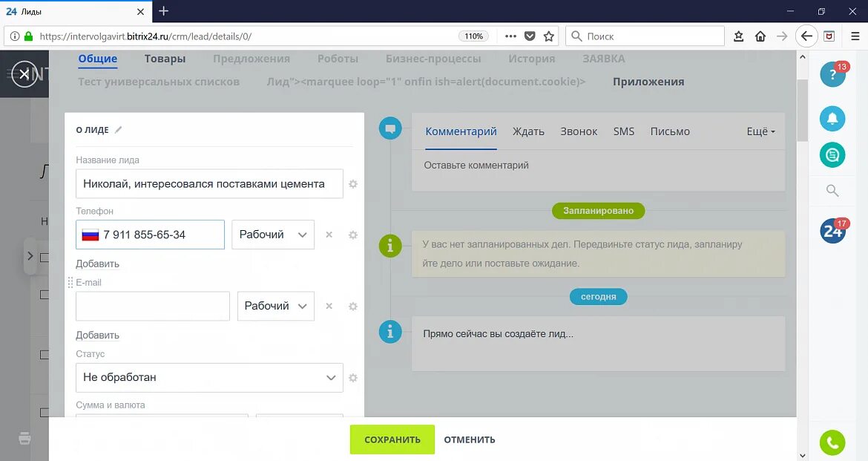Expand the phone type Рабочий dropdown
The width and height of the screenshot is (868, 461).
pyautogui.click(x=273, y=235)
